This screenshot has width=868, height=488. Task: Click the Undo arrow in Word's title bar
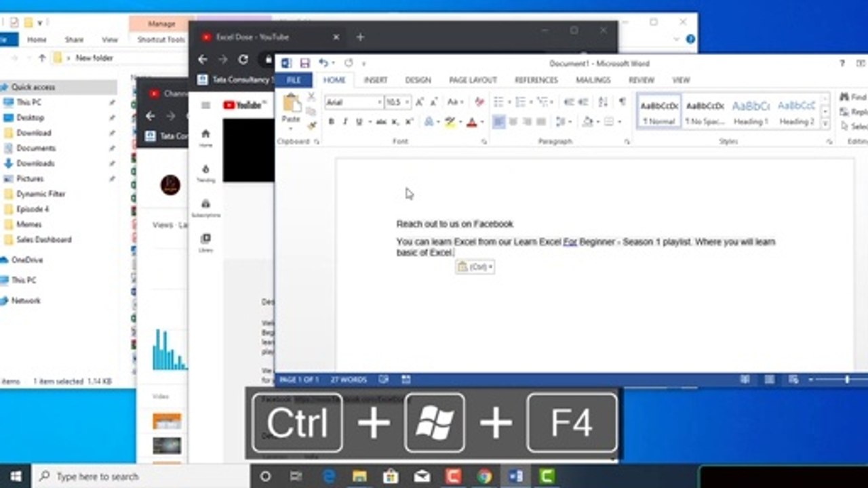point(323,63)
